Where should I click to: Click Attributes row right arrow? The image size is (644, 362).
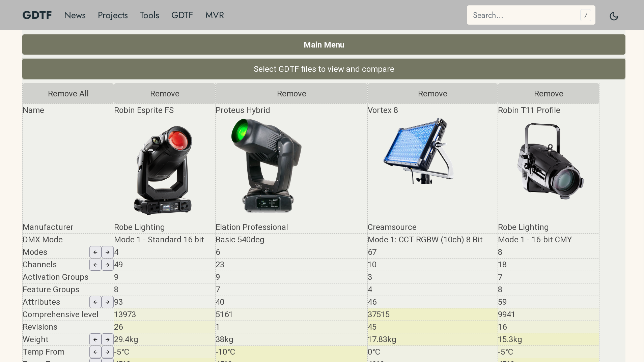click(x=108, y=302)
